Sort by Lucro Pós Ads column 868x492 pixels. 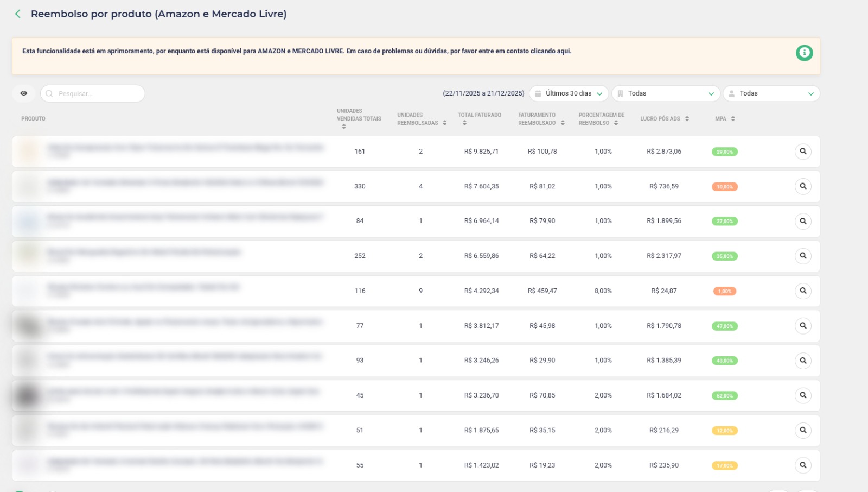click(x=687, y=119)
